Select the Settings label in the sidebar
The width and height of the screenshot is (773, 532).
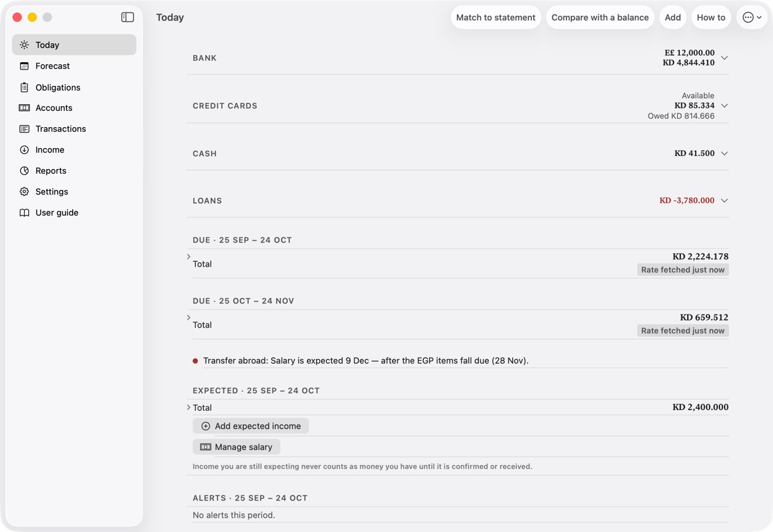pyautogui.click(x=52, y=192)
